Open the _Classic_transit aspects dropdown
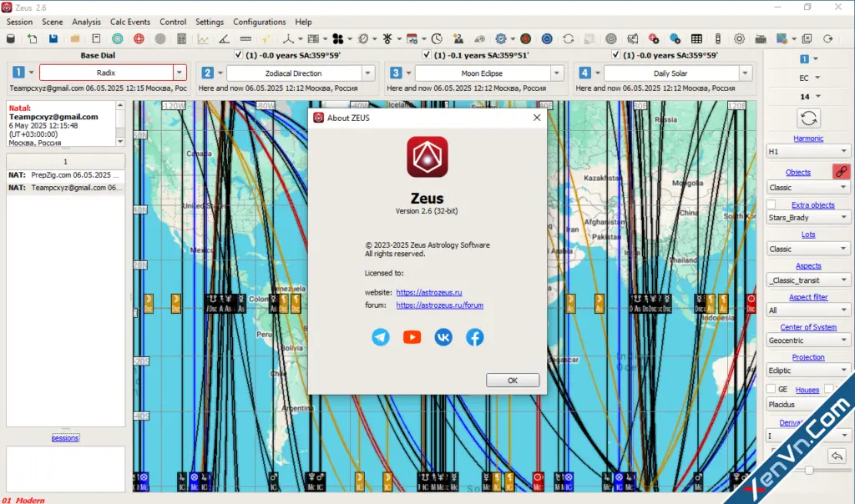855x504 pixels. click(807, 280)
